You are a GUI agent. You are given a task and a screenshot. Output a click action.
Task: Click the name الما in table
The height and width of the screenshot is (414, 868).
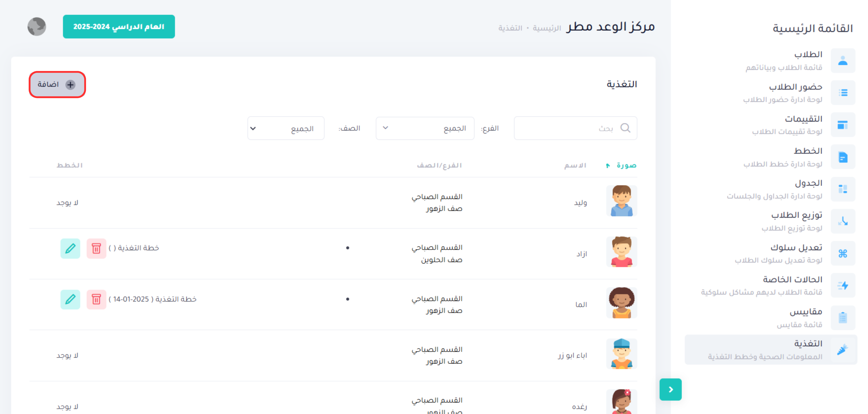click(x=581, y=305)
